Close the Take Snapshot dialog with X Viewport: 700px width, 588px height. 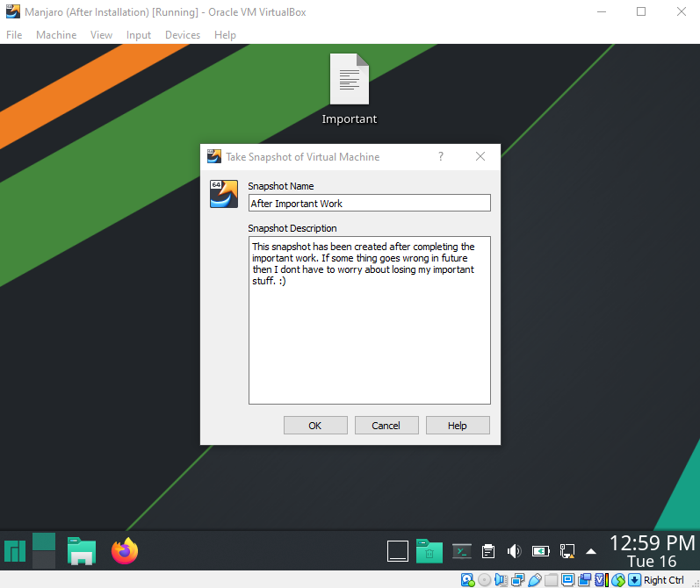480,156
